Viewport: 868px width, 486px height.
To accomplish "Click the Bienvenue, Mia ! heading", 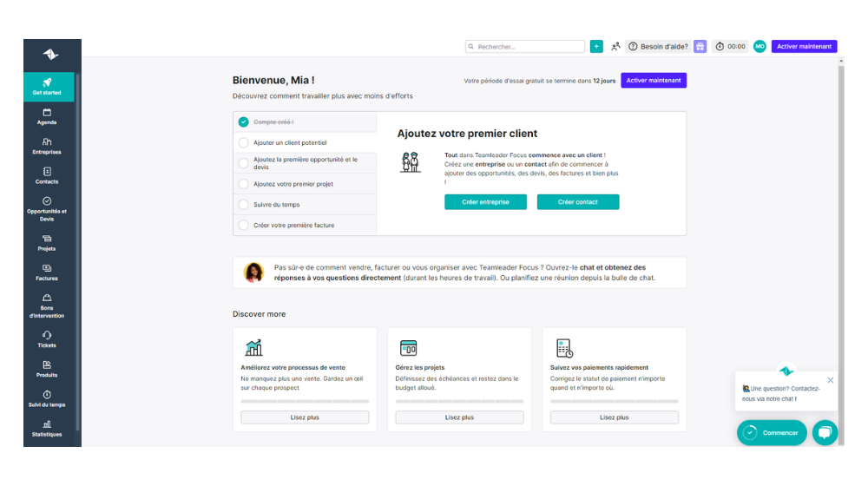I will [273, 80].
